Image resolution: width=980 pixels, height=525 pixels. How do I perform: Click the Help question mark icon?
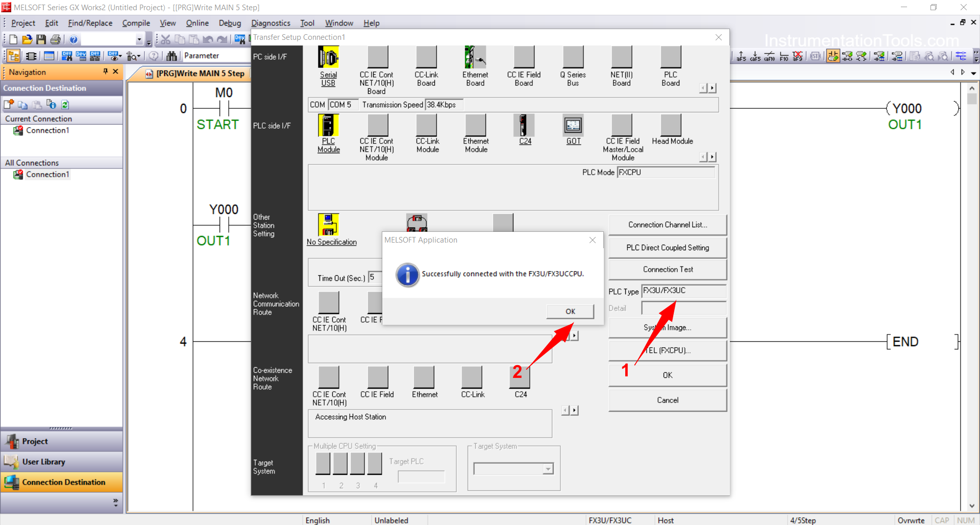pos(73,39)
